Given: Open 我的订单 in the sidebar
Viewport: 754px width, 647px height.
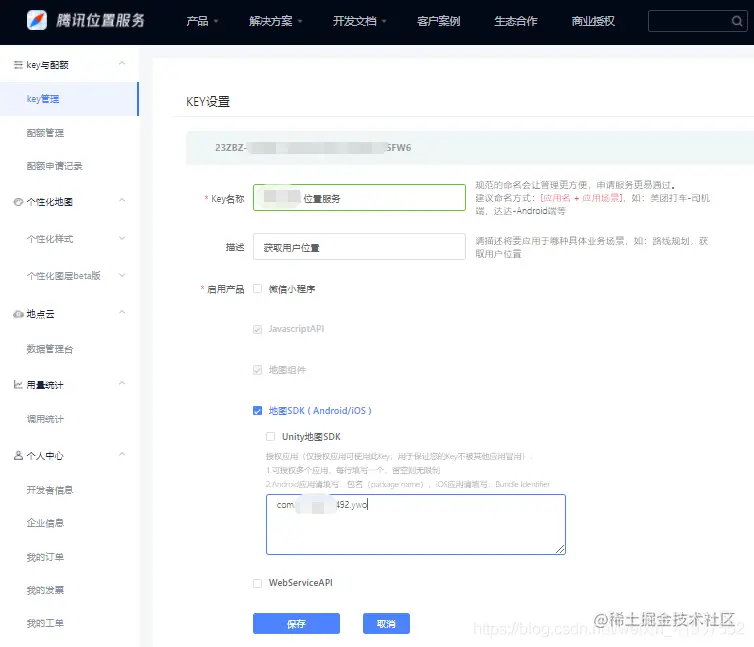Looking at the screenshot, I should pos(45,557).
